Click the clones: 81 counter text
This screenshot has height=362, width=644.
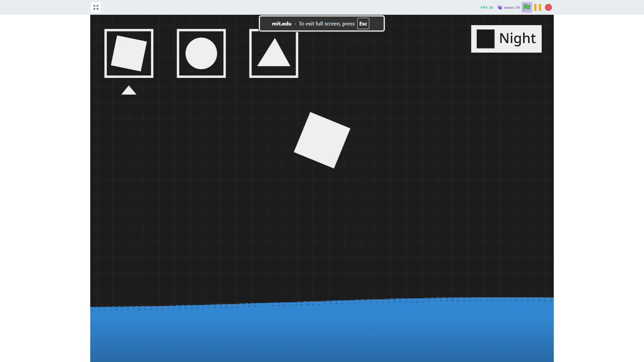pos(512,7)
